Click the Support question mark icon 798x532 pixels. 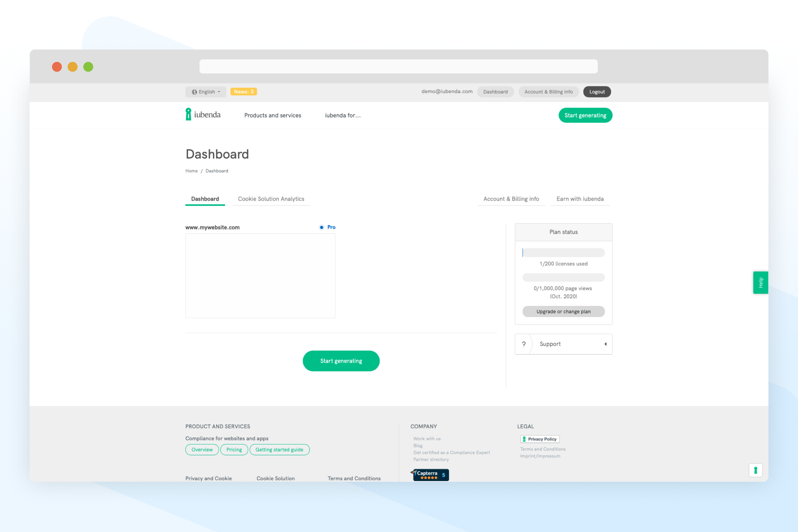click(x=523, y=343)
